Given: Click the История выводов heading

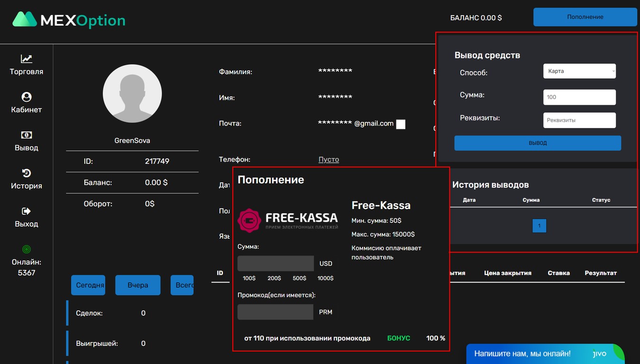Looking at the screenshot, I should click(491, 185).
